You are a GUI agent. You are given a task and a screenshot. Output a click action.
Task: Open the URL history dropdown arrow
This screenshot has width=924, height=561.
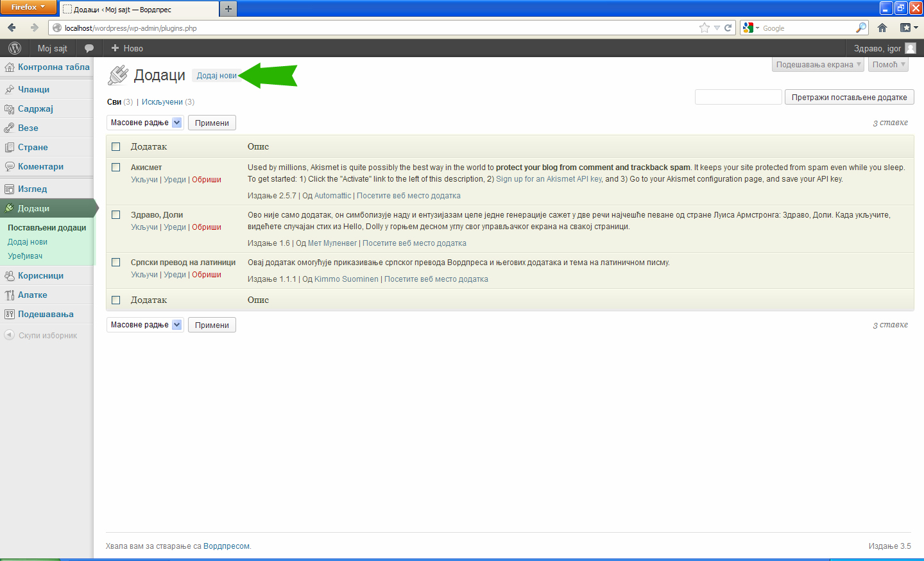717,28
